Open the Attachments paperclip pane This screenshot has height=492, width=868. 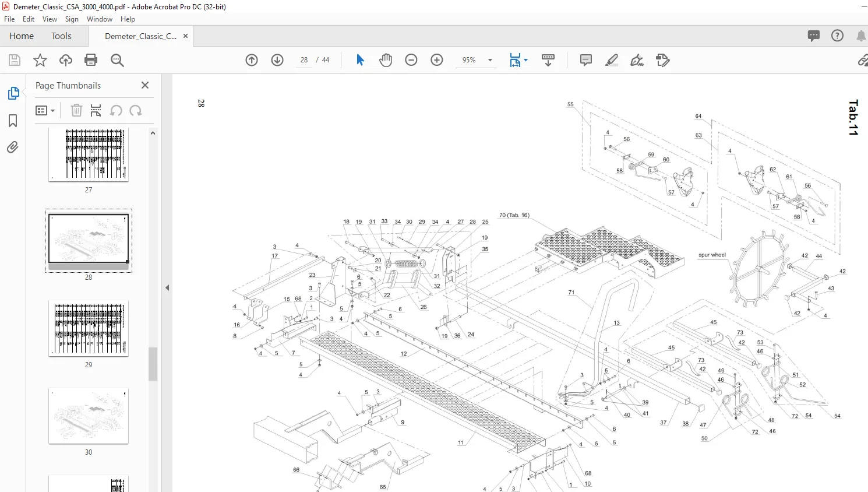(13, 147)
